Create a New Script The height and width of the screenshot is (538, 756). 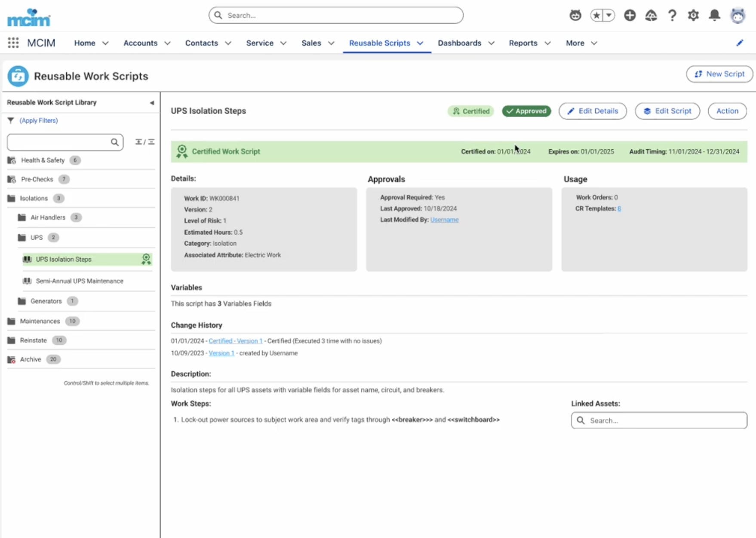point(719,74)
